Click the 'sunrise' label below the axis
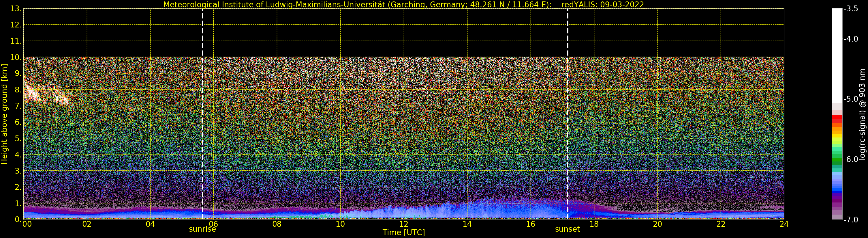Viewport: 868px width, 238px height. (x=202, y=229)
